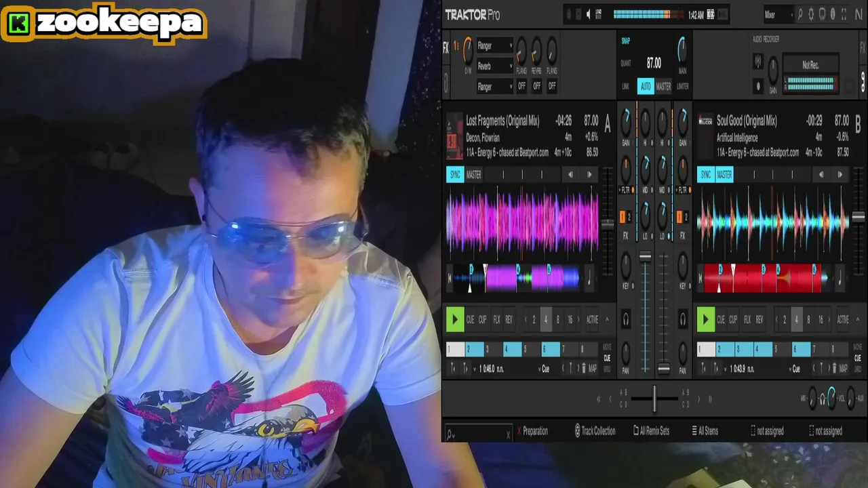Click channel A volume fader

645,257
